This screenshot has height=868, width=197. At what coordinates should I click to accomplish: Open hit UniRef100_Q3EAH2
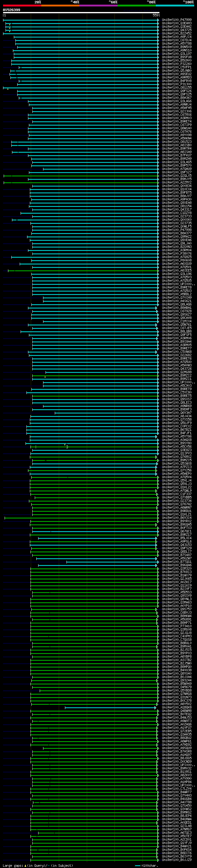coord(177,26)
